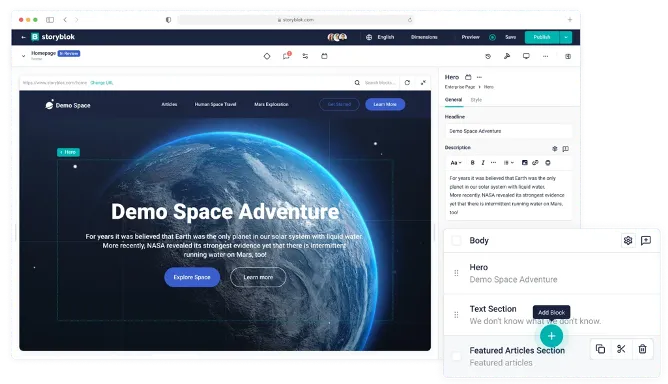Click the wrench tools icon
The image size is (668, 384).
[507, 56]
